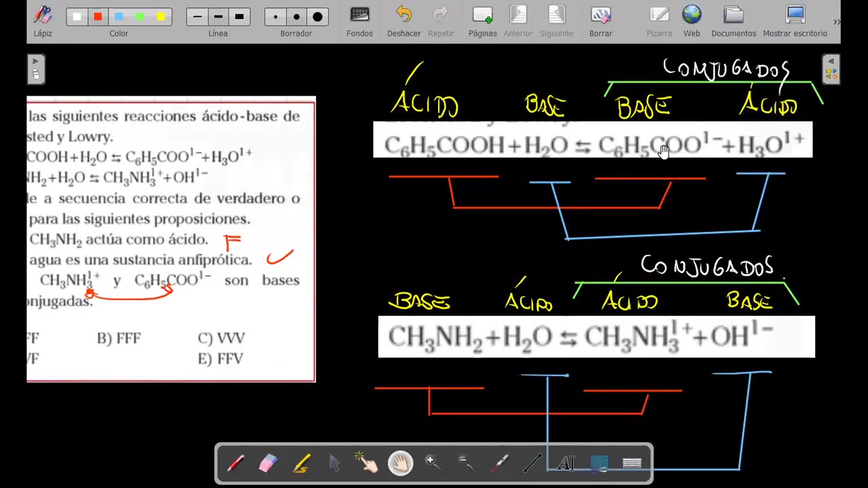Screen dimensions: 868x488
Task: Undo with the Deshacer button
Action: pos(403,21)
